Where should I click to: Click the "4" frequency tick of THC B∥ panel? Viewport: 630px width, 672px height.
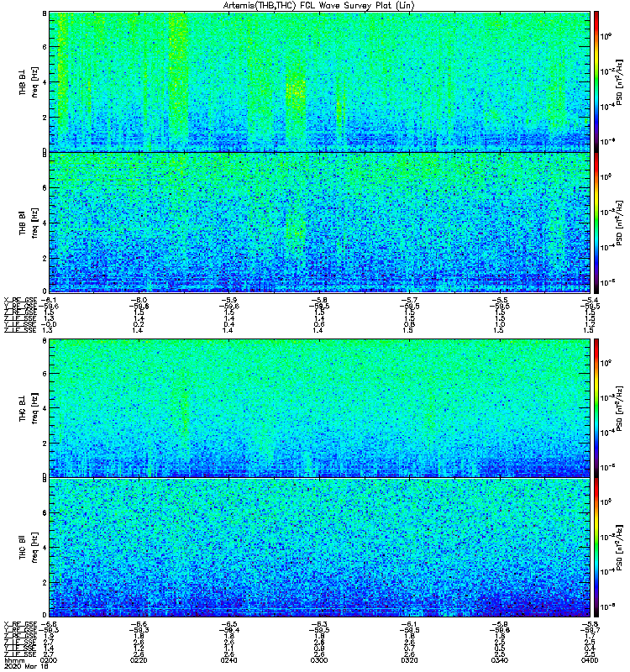[45, 548]
